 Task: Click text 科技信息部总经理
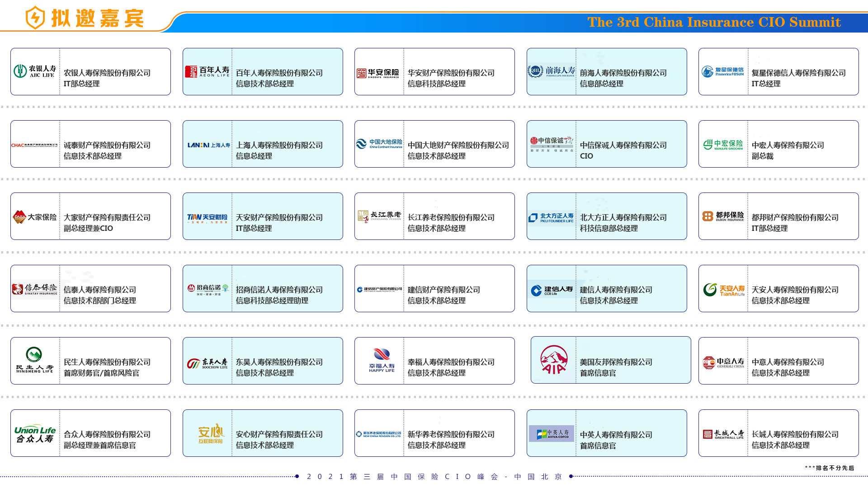[609, 228]
